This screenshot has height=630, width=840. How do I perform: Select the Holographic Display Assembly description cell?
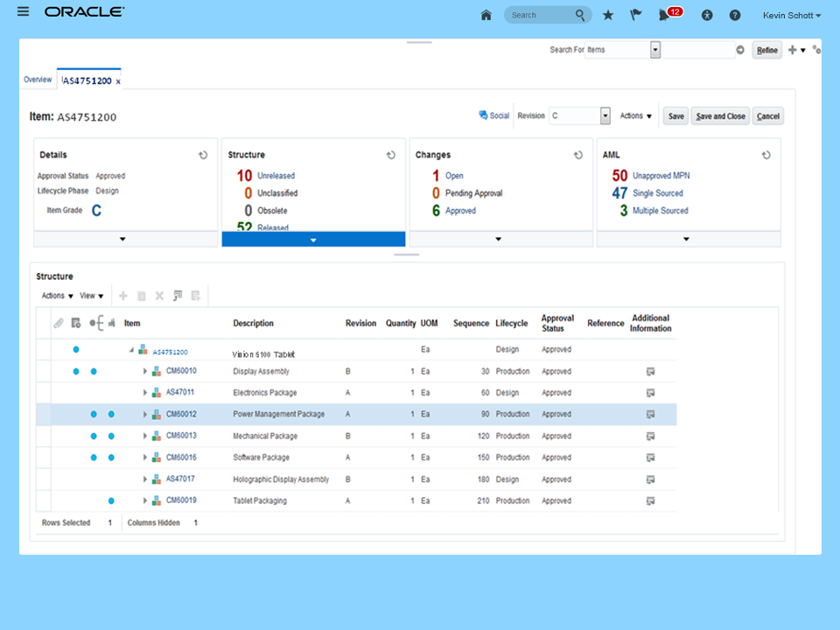281,479
